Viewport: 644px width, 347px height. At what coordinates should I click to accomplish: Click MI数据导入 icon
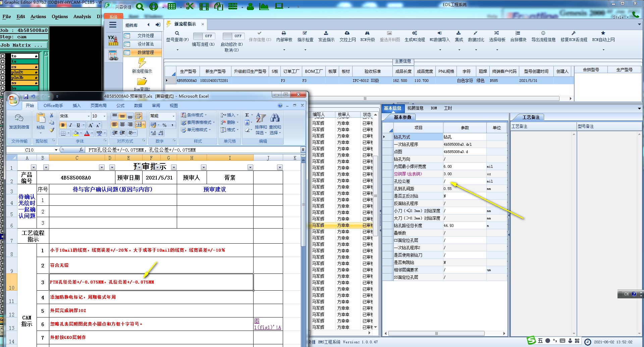439,33
